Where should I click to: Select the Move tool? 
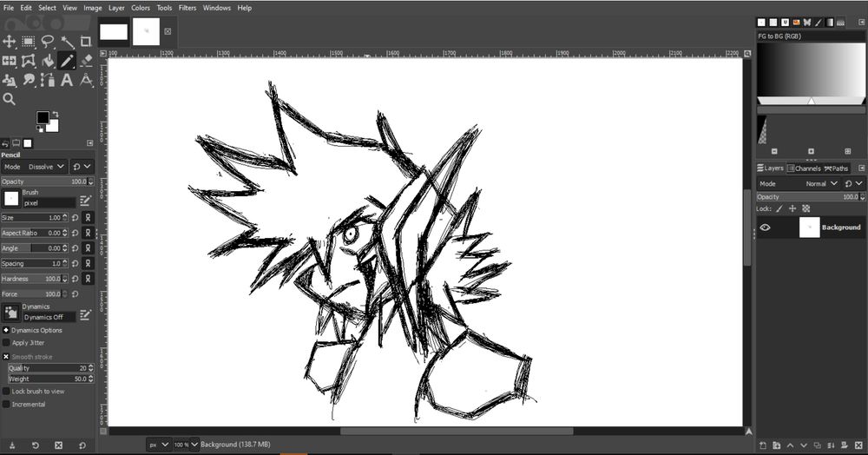click(x=10, y=42)
